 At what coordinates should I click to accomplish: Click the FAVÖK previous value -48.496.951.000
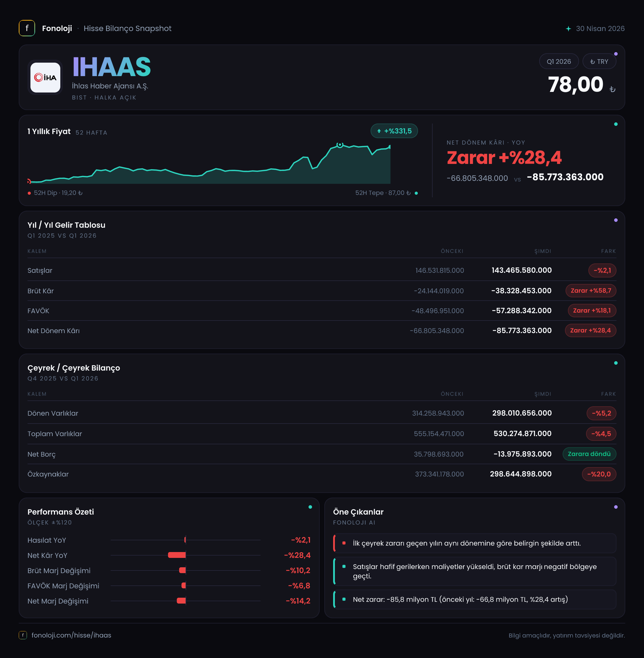[437, 311]
